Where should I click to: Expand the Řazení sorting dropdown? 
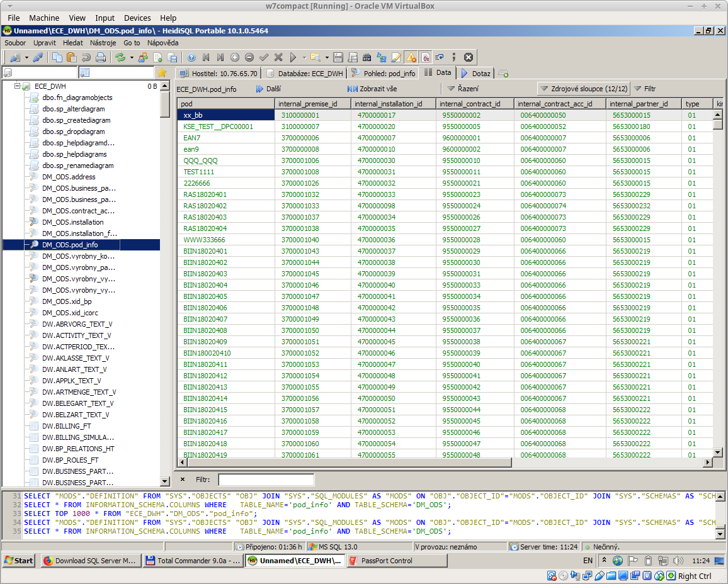click(x=463, y=89)
